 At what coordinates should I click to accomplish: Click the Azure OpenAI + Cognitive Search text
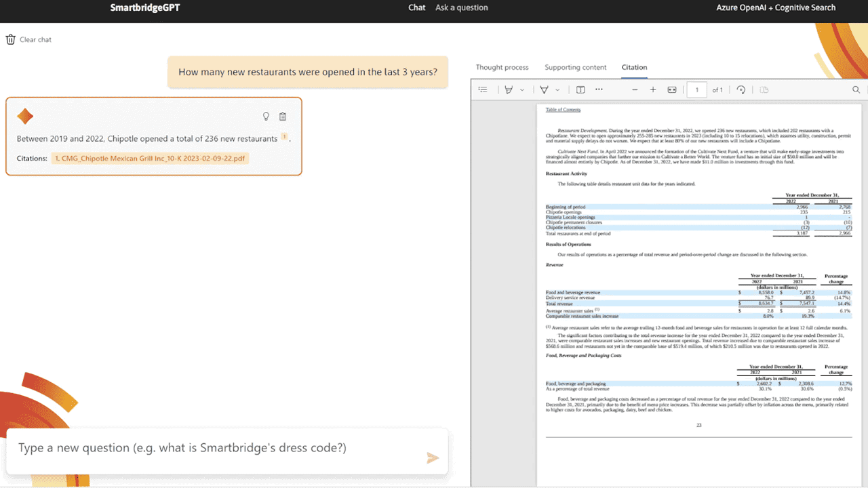[776, 7]
